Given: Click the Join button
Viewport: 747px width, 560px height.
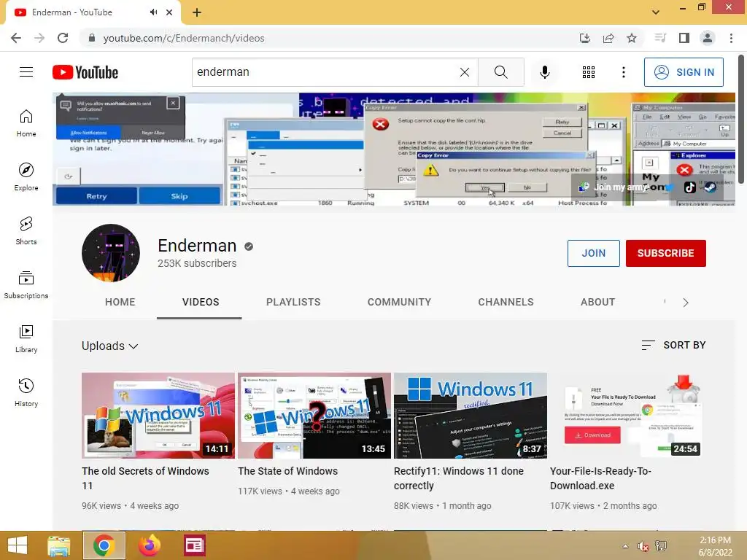Looking at the screenshot, I should coord(594,253).
